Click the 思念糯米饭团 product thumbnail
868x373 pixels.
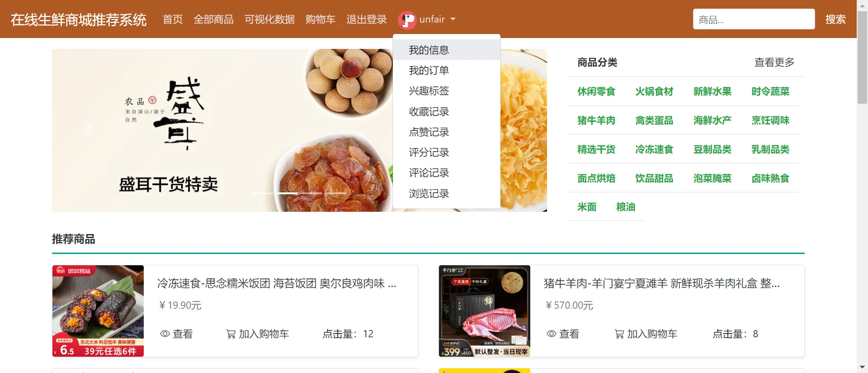point(98,311)
